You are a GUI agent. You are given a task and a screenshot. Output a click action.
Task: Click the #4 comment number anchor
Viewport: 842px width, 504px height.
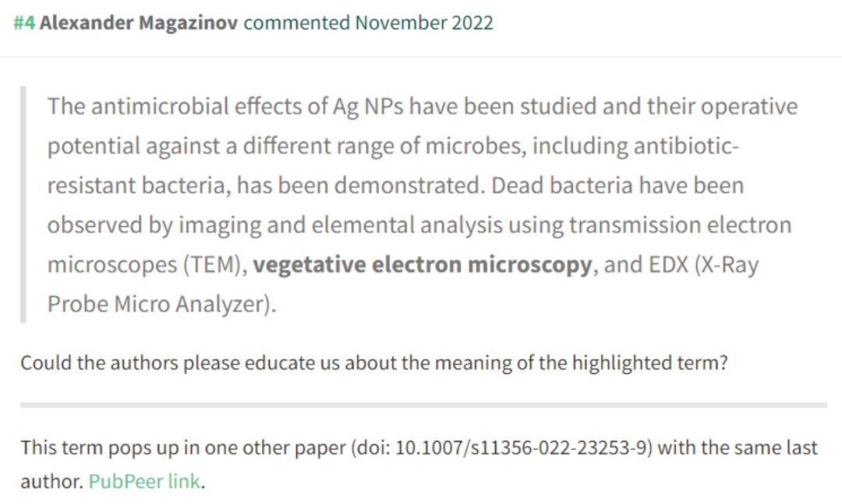click(x=24, y=23)
